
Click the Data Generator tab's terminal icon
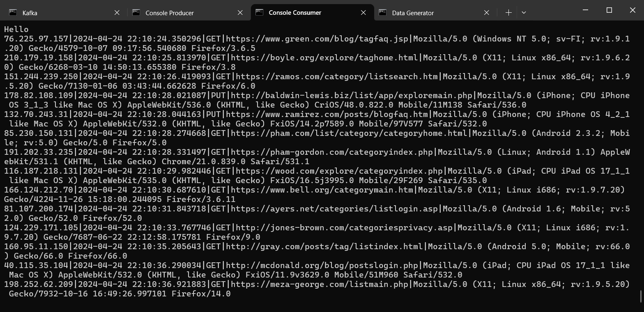coord(383,13)
